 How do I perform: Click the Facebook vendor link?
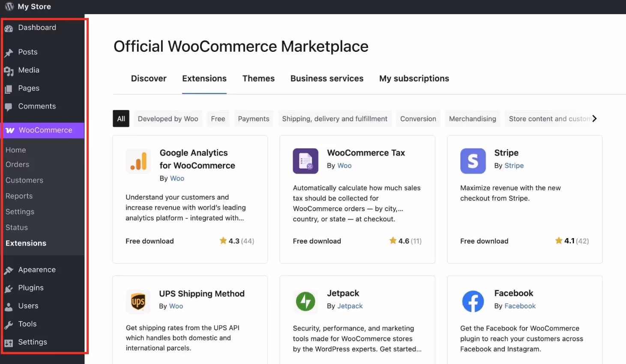[x=520, y=306]
